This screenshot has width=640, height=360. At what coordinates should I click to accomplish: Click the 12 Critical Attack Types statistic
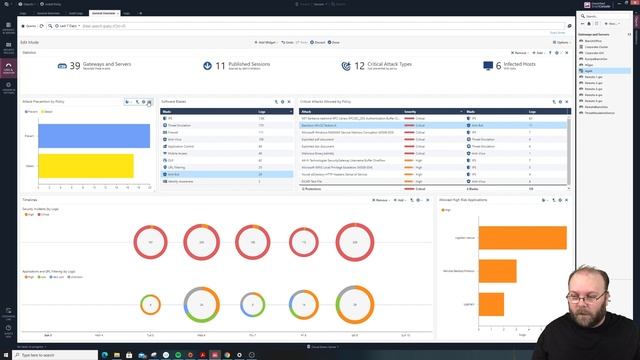click(376, 65)
